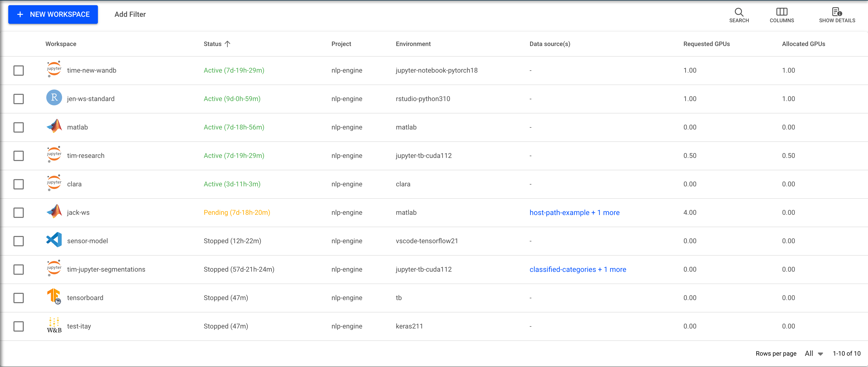The width and height of the screenshot is (868, 367).
Task: Click status Pending (7d-18h-20m)
Action: tap(237, 213)
